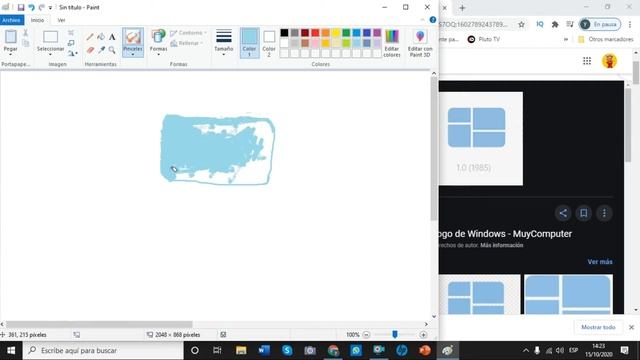Viewport: 640px width, 360px height.
Task: Click the Google account avatar
Action: tap(609, 61)
